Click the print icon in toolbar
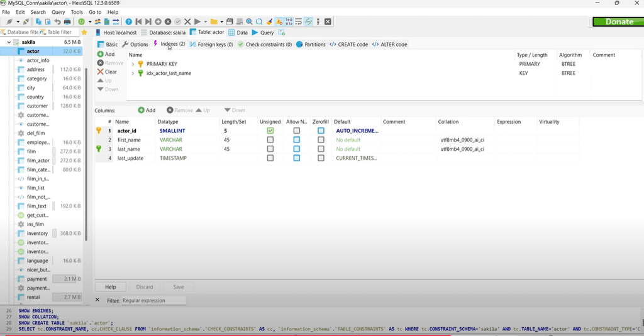644x336 pixels. tap(67, 22)
